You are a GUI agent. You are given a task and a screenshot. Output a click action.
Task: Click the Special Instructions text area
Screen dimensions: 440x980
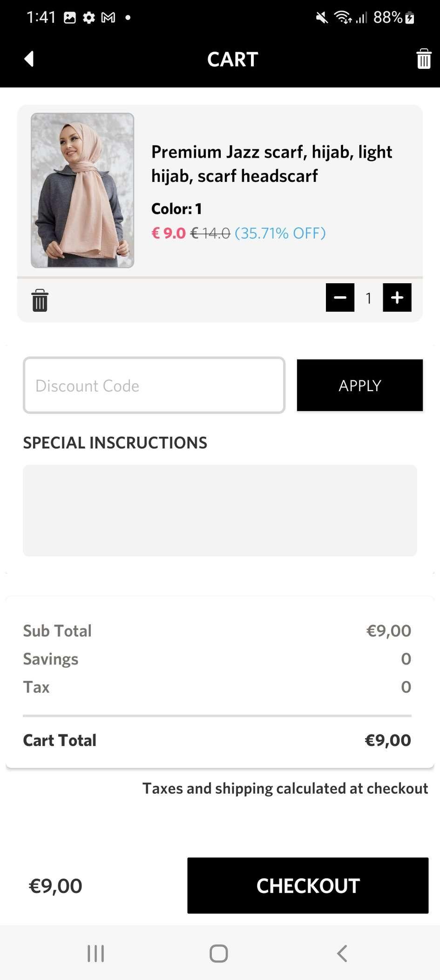pyautogui.click(x=220, y=510)
